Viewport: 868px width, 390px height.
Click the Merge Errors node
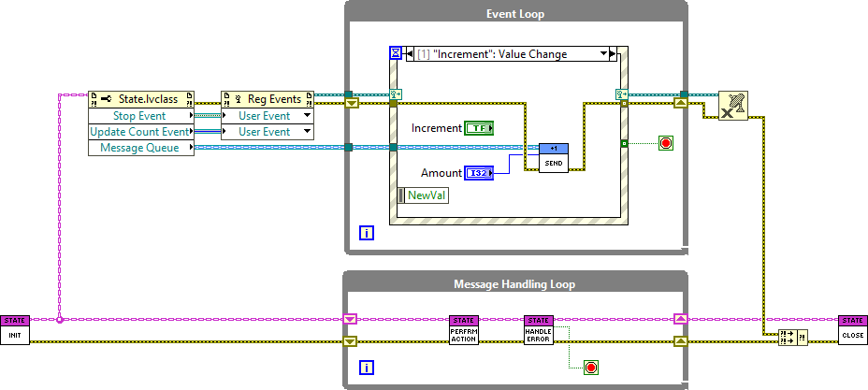[x=793, y=339]
